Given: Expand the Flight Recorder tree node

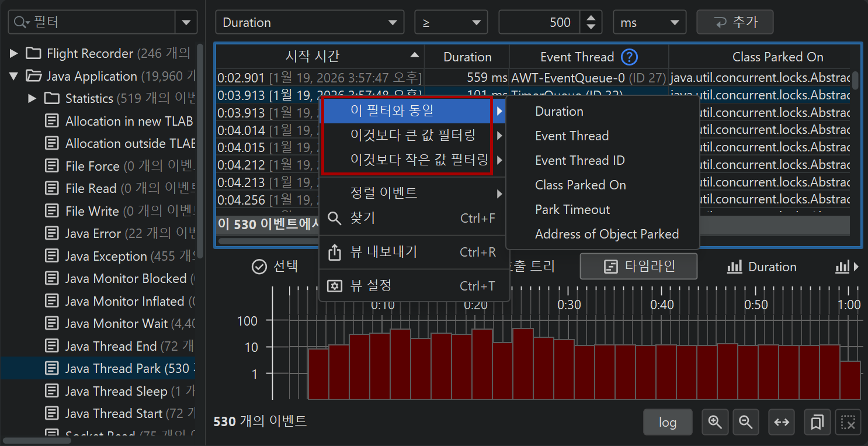Looking at the screenshot, I should pyautogui.click(x=14, y=54).
